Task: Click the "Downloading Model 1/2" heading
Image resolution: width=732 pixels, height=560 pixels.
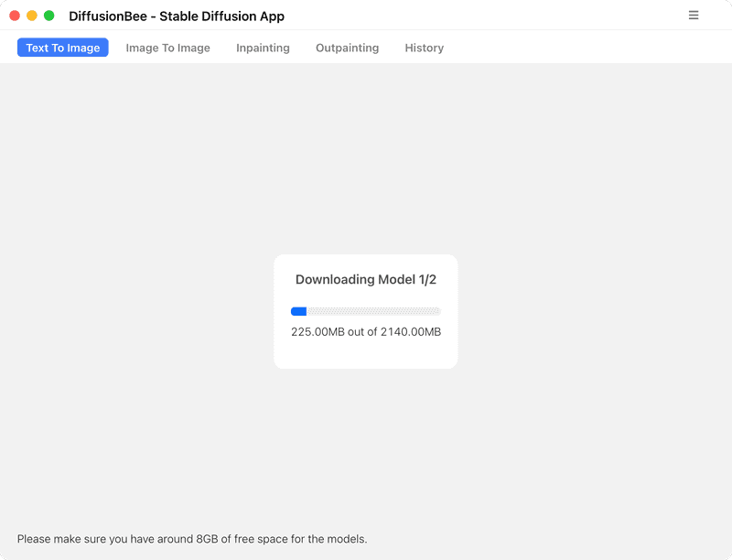Action: pos(366,279)
